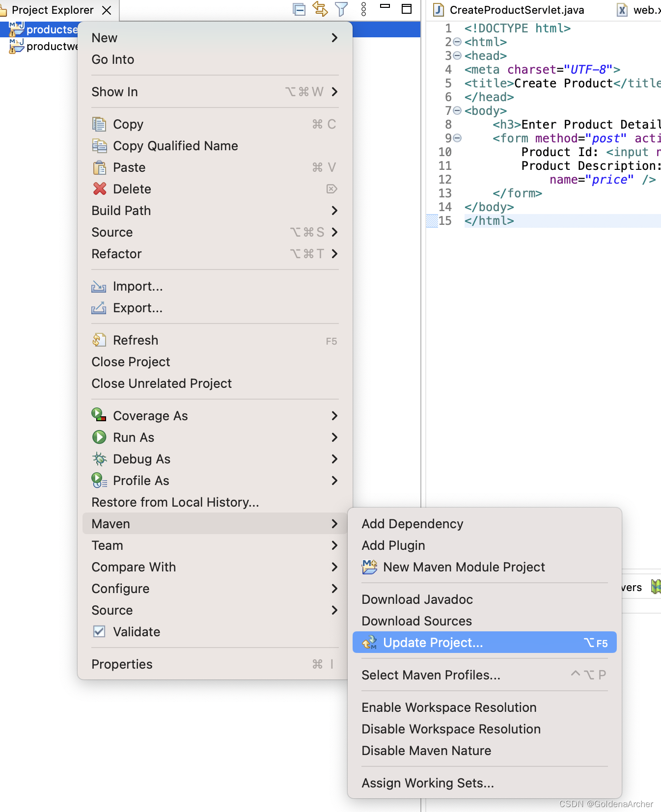Click line number 15 in editor gutter
The height and width of the screenshot is (812, 661).
point(445,221)
